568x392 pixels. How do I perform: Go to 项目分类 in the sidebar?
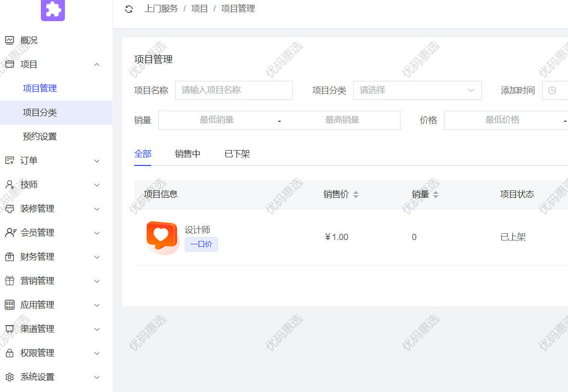tap(40, 113)
